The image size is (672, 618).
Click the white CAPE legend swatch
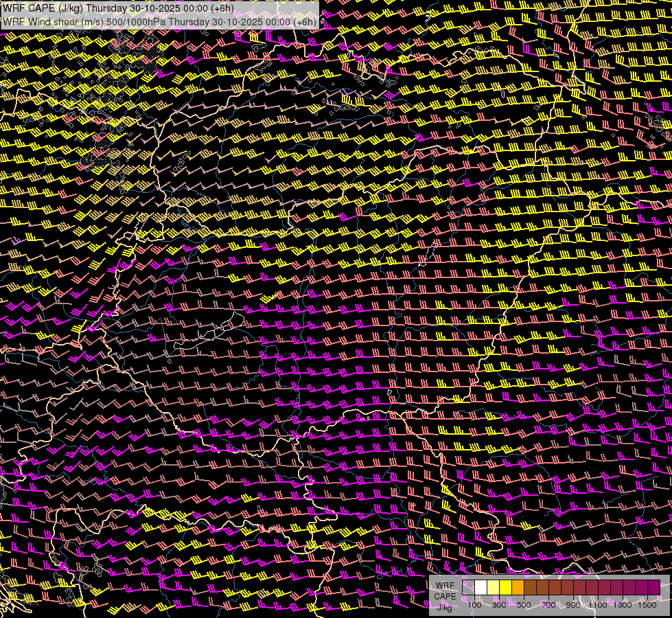(481, 587)
